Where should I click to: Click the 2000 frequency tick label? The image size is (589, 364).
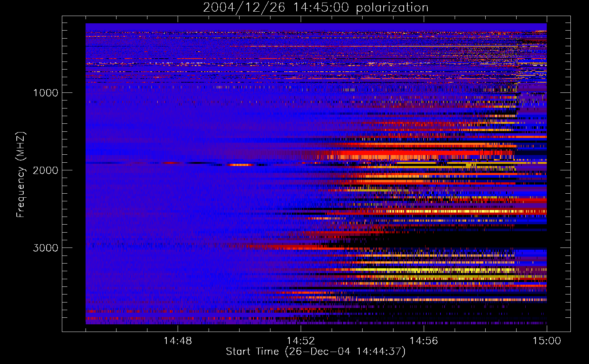(x=46, y=170)
